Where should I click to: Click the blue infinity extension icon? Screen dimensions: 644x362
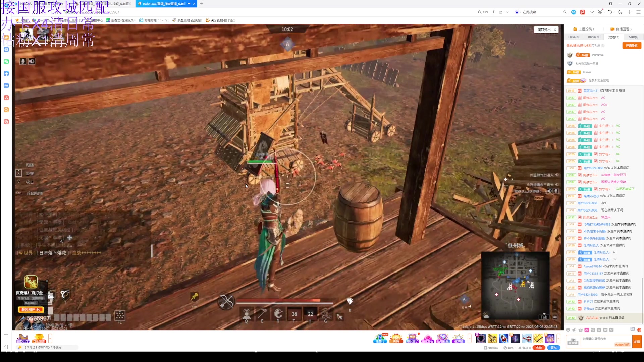574,12
